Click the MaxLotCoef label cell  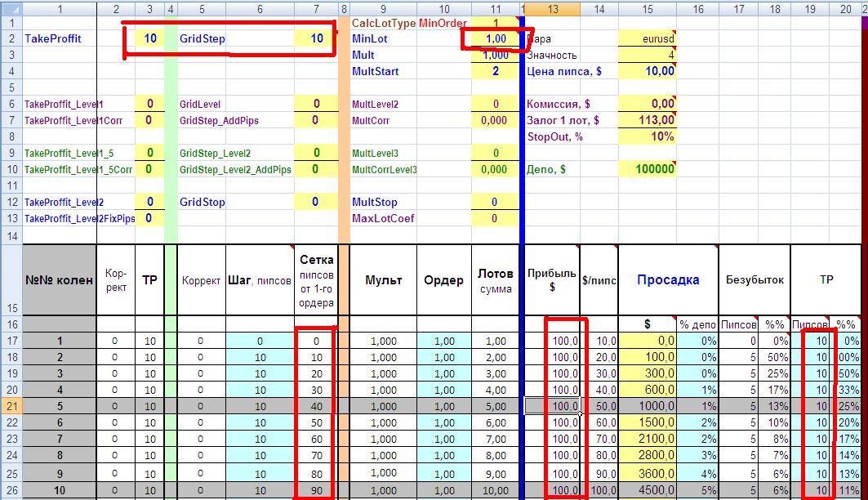(383, 218)
